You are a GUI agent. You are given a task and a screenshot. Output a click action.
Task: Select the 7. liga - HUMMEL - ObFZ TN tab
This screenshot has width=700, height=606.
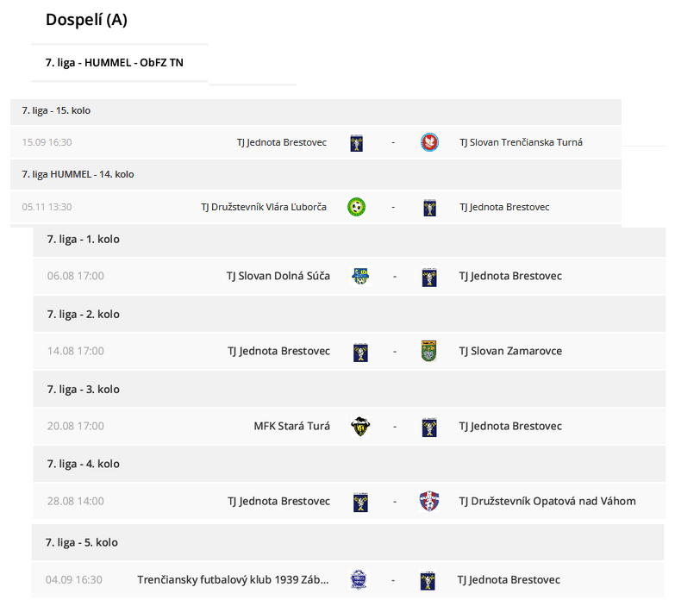pyautogui.click(x=115, y=62)
